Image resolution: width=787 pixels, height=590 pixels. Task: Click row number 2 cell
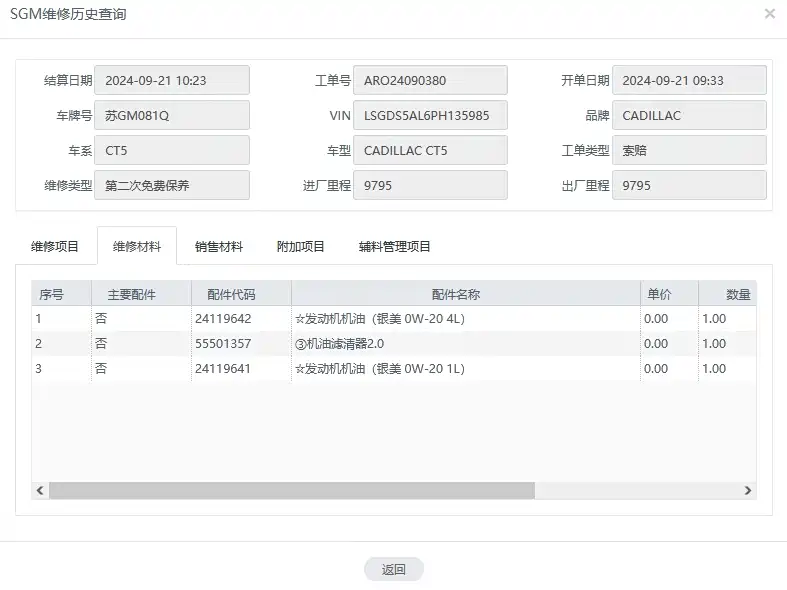pyautogui.click(x=61, y=344)
